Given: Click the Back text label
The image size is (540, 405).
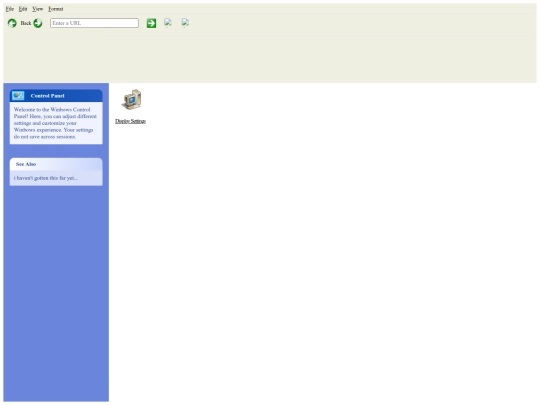Looking at the screenshot, I should pyautogui.click(x=26, y=23).
